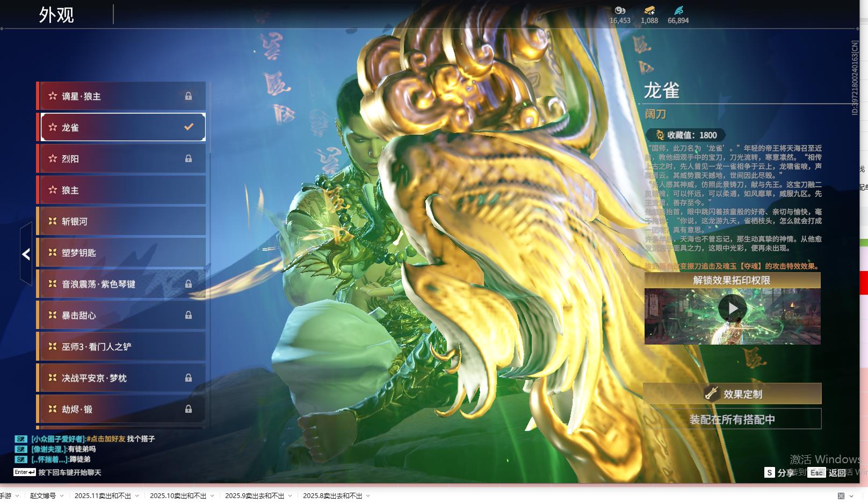Click the lock icon on 摘星·狼主
868x504 pixels.
pos(189,96)
